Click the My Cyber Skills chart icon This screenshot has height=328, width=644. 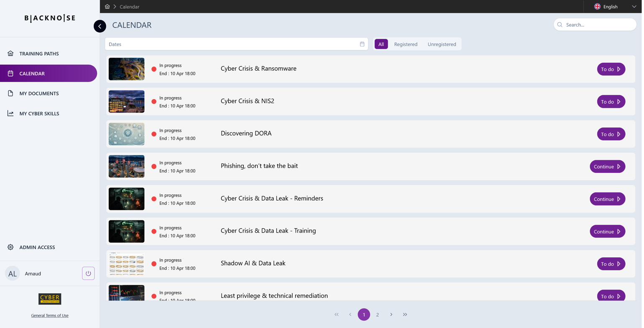click(10, 113)
